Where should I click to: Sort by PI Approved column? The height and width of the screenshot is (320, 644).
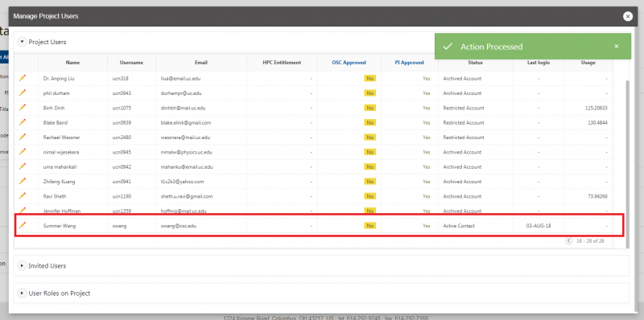click(409, 63)
